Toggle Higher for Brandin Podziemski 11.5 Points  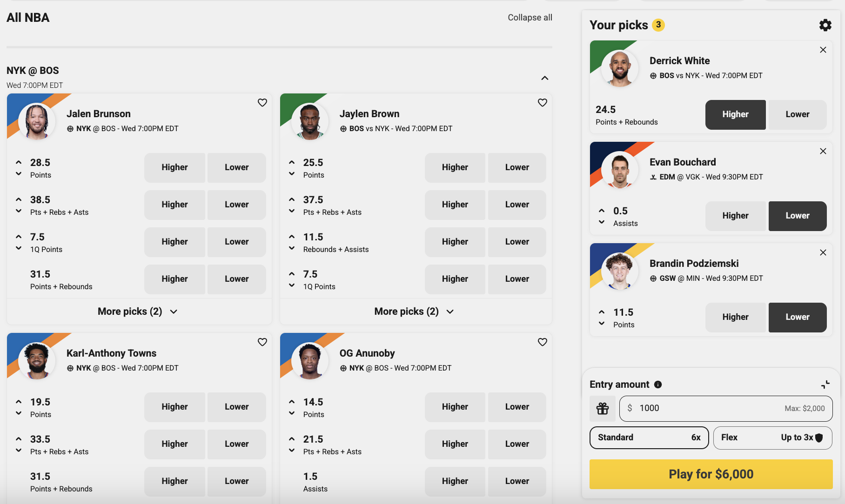point(735,317)
